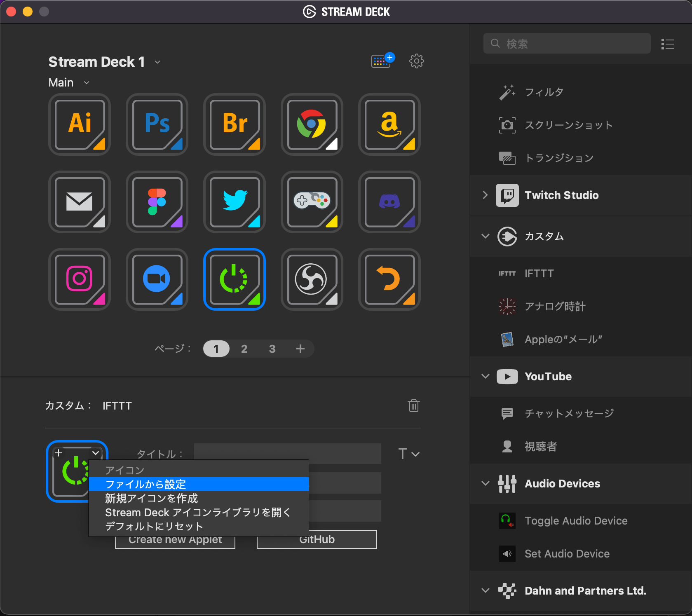Open the Stream Deck store keyboard icon
This screenshot has height=616, width=692.
pyautogui.click(x=382, y=61)
